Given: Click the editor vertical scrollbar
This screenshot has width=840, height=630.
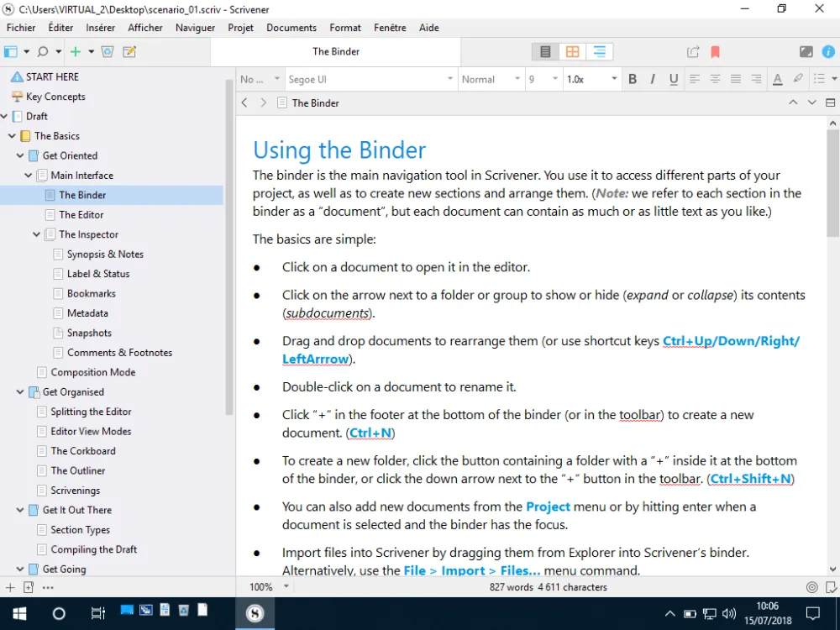Looking at the screenshot, I should tap(832, 182).
